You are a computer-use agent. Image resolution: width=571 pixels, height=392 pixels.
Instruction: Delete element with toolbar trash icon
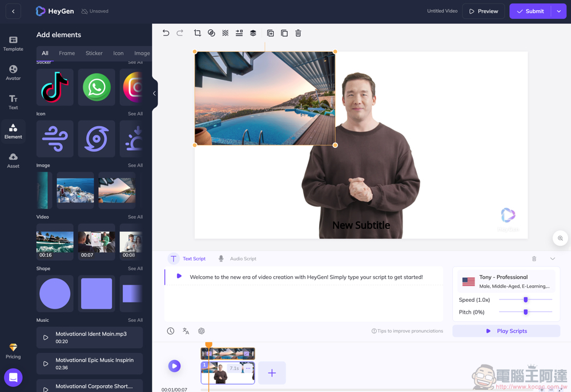[298, 33]
